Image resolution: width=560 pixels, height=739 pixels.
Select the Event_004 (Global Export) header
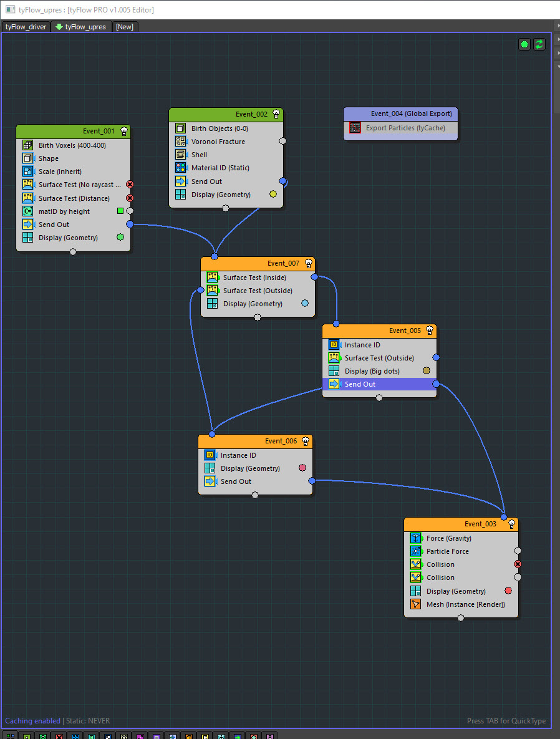coord(401,114)
